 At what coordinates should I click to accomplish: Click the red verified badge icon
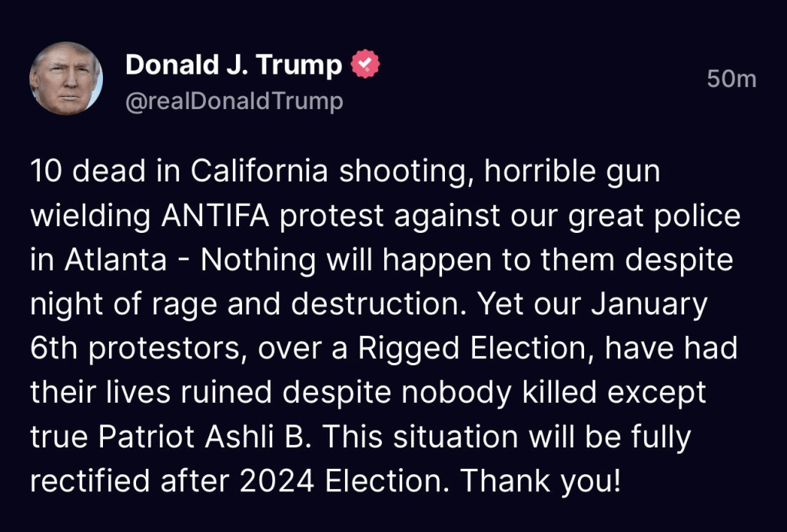(366, 66)
